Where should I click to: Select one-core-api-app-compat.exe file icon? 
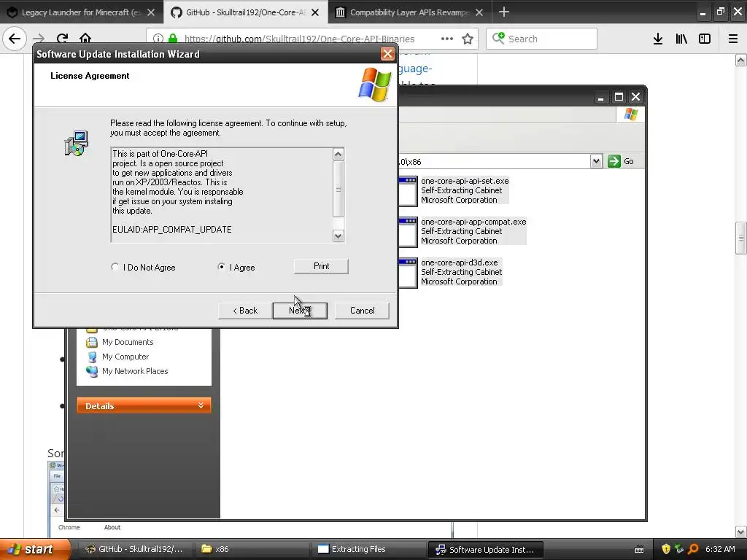pyautogui.click(x=408, y=231)
